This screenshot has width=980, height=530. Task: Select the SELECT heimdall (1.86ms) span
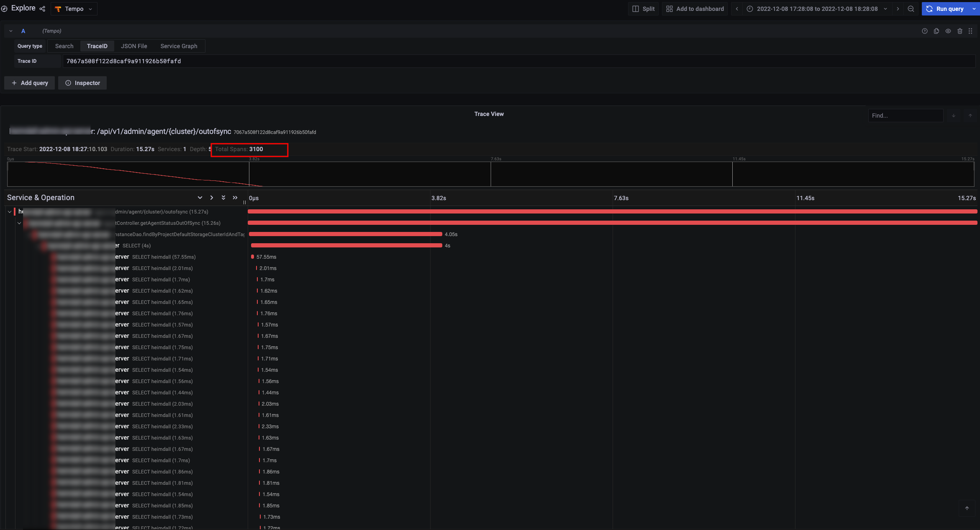[162, 472]
